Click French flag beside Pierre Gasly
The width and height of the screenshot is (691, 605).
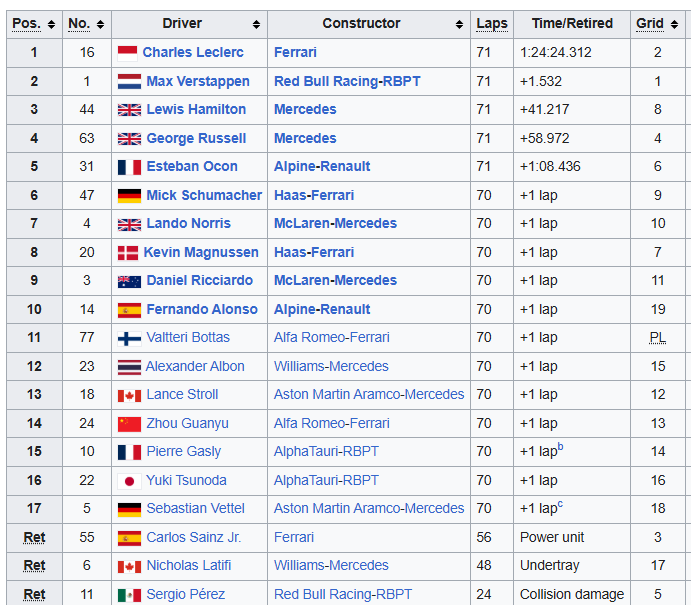[130, 452]
